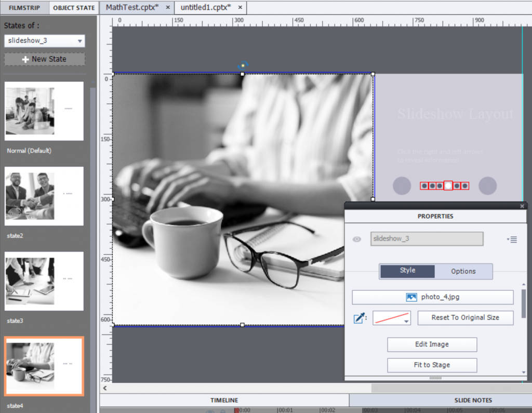Viewport: 532px width, 413px height.
Task: Open the transparent color swatch dropdown
Action: point(392,318)
